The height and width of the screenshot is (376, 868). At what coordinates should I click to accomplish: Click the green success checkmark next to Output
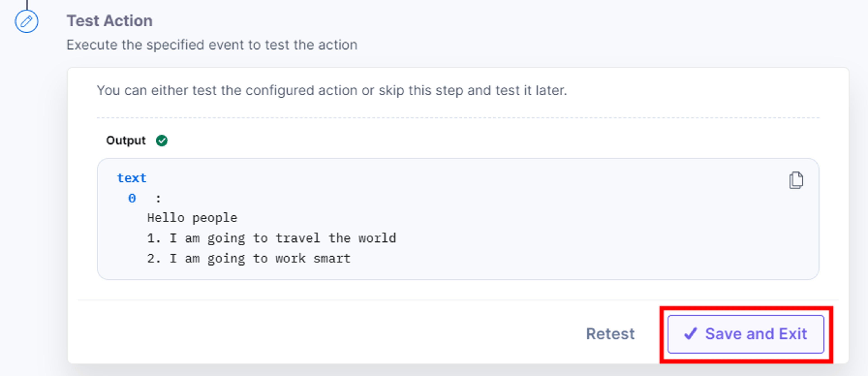(x=162, y=140)
